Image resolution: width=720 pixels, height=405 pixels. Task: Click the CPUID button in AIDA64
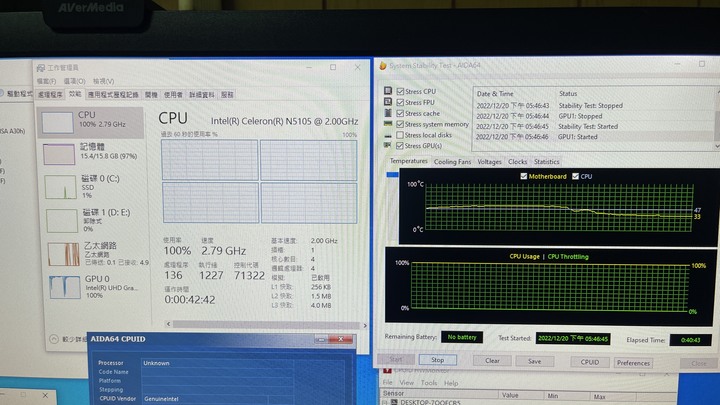tap(590, 362)
